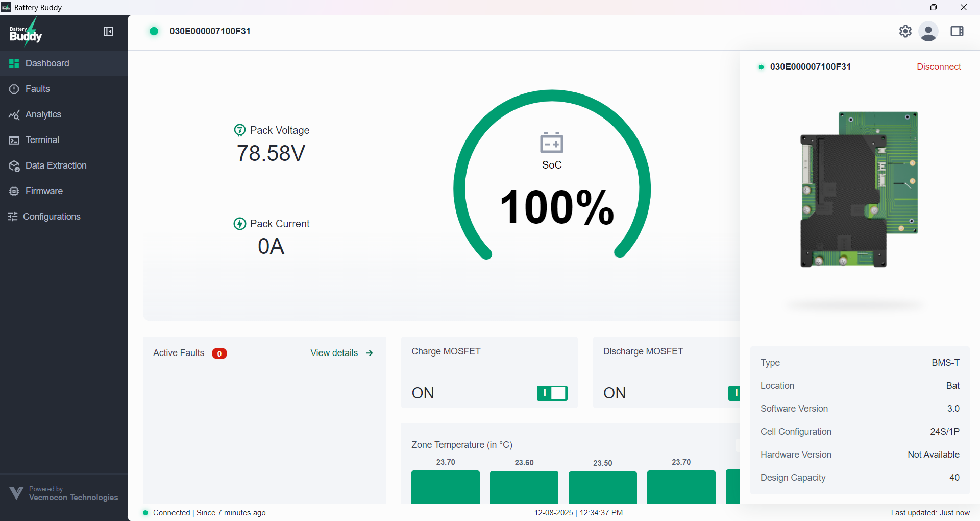Collapse the left sidebar panel icon
The width and height of the screenshot is (980, 521).
[108, 32]
